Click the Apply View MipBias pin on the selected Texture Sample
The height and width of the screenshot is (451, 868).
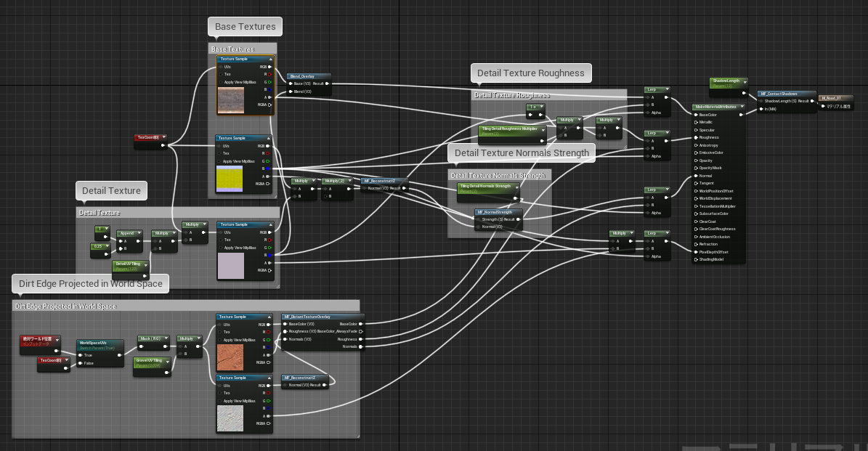[x=221, y=83]
